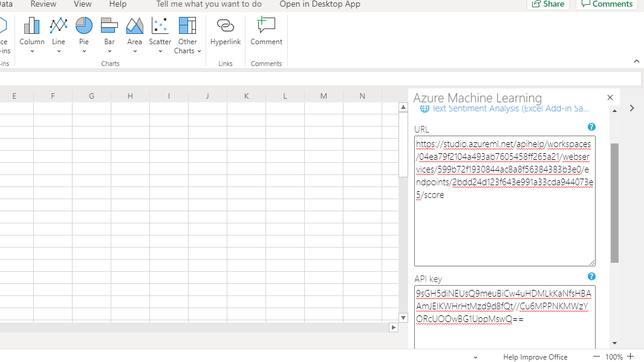Select column L header
The width and height of the screenshot is (644, 362).
click(x=285, y=96)
